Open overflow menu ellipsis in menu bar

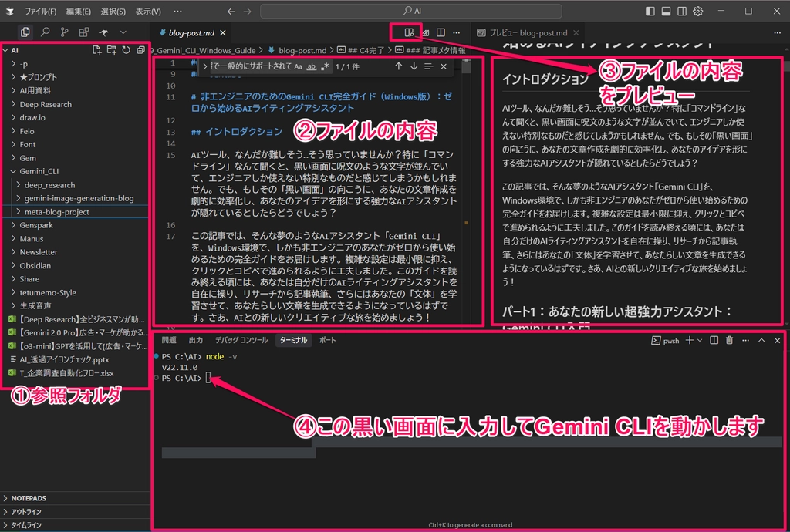coord(177,11)
